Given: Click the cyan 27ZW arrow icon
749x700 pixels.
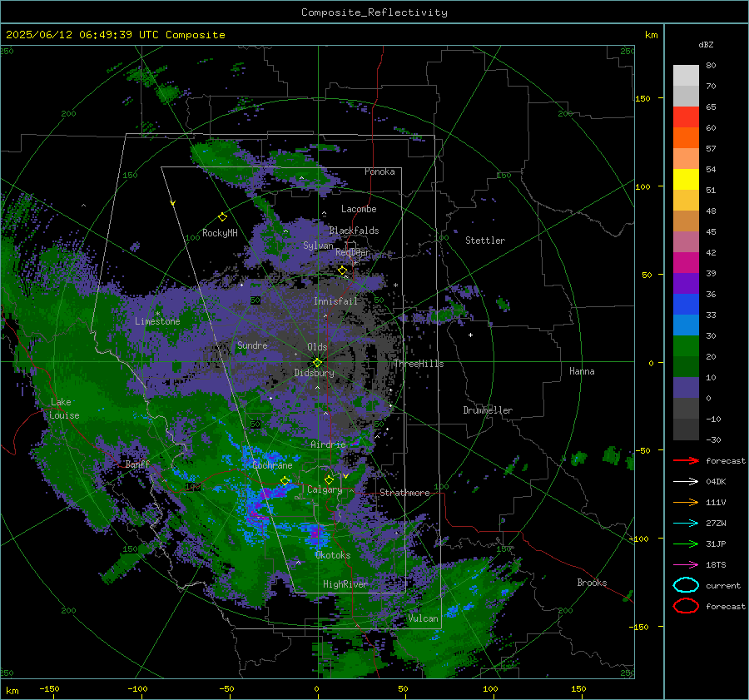Looking at the screenshot, I should coord(686,524).
